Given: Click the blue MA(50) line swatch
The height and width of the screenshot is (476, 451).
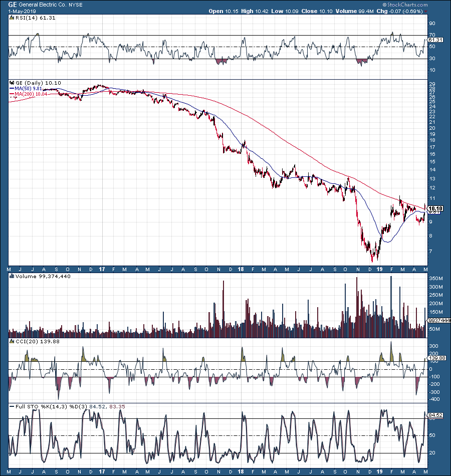Looking at the screenshot, I should [12, 88].
